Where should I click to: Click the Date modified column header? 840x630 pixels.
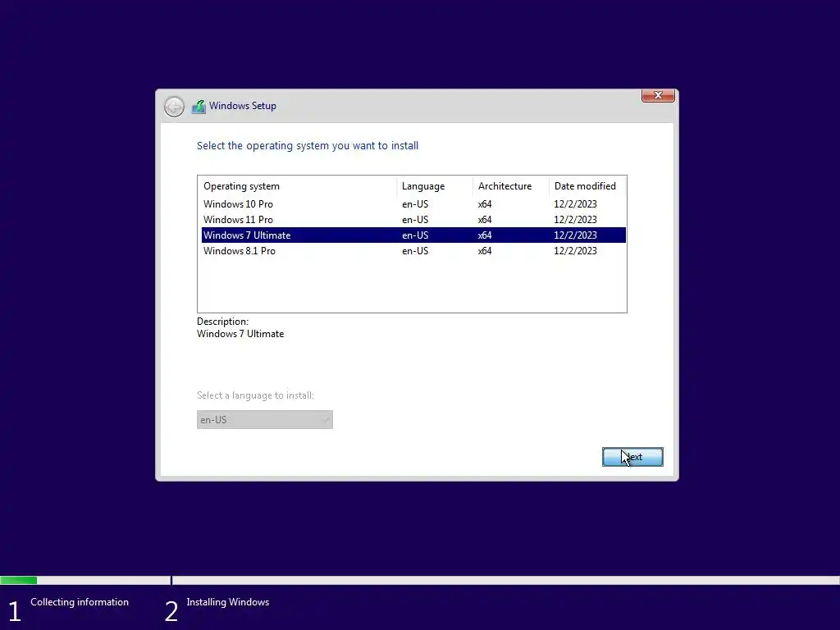click(587, 186)
